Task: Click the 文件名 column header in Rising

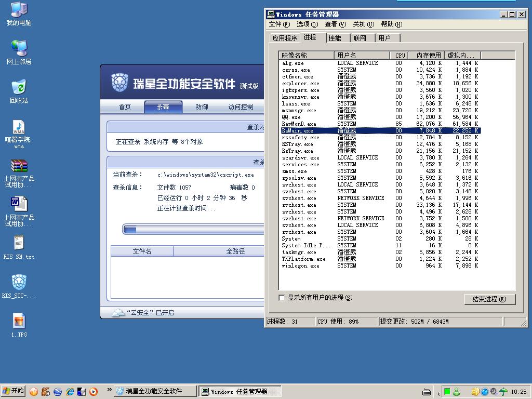Action: point(142,251)
